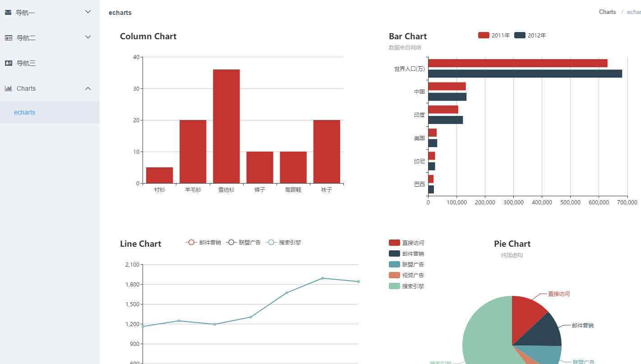The height and width of the screenshot is (364, 641).
Task: Click the Charts breadcrumb link
Action: pyautogui.click(x=607, y=12)
